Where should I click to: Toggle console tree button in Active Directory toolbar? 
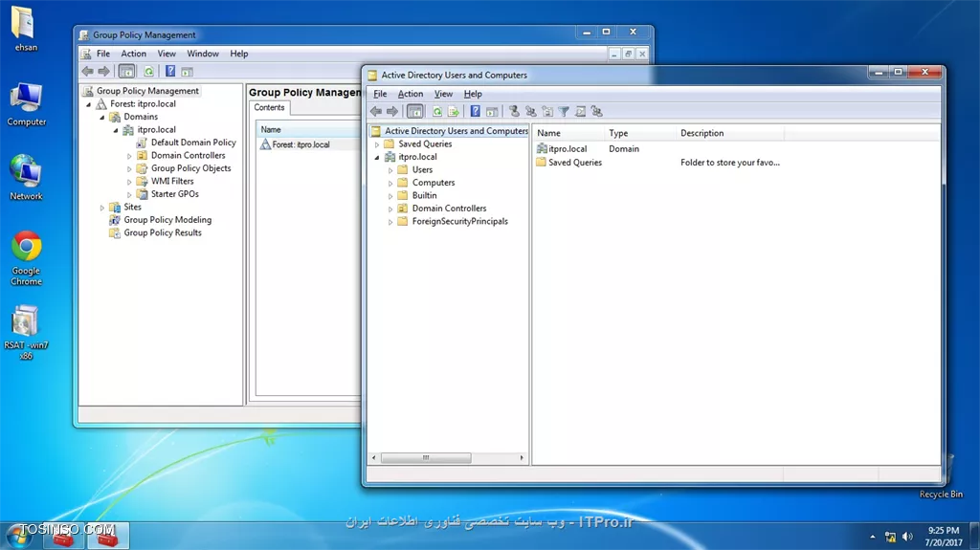[x=415, y=111]
